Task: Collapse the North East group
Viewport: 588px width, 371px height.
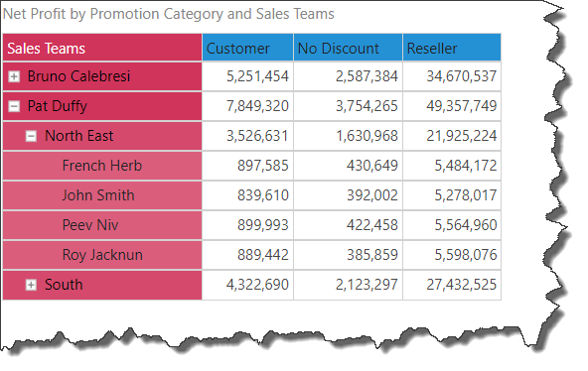Action: coord(31,136)
